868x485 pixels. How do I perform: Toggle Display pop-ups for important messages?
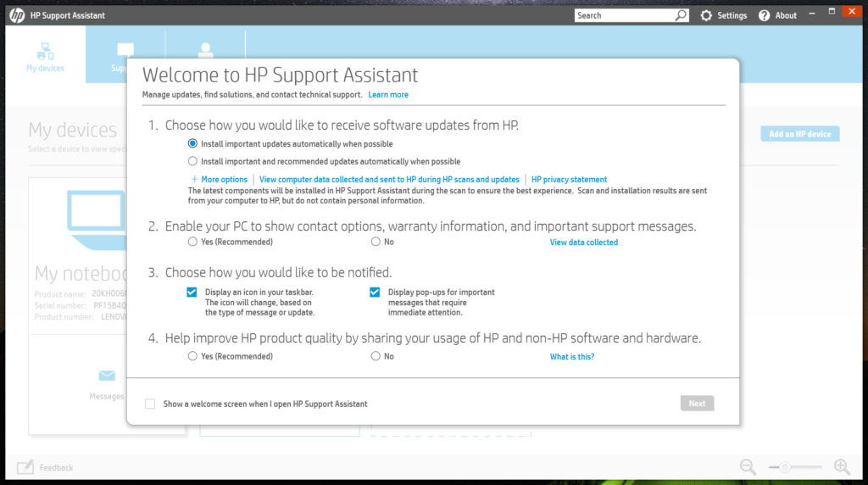(375, 292)
